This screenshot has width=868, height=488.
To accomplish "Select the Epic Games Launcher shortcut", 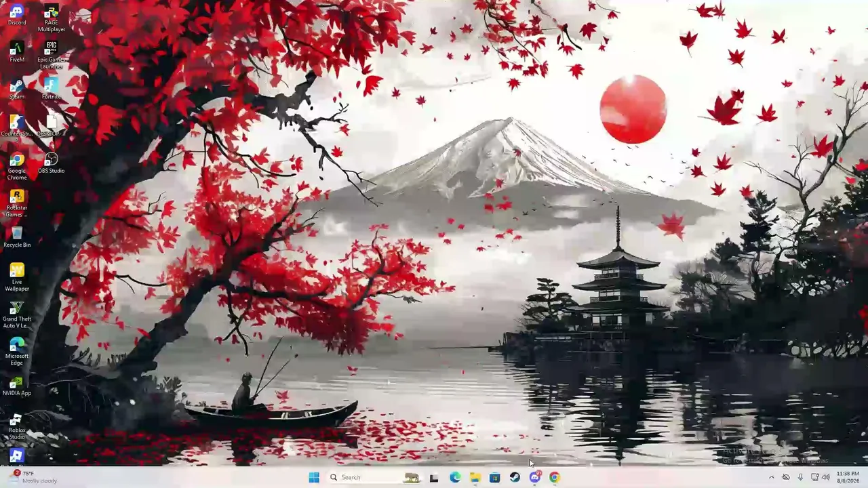I will [52, 55].
